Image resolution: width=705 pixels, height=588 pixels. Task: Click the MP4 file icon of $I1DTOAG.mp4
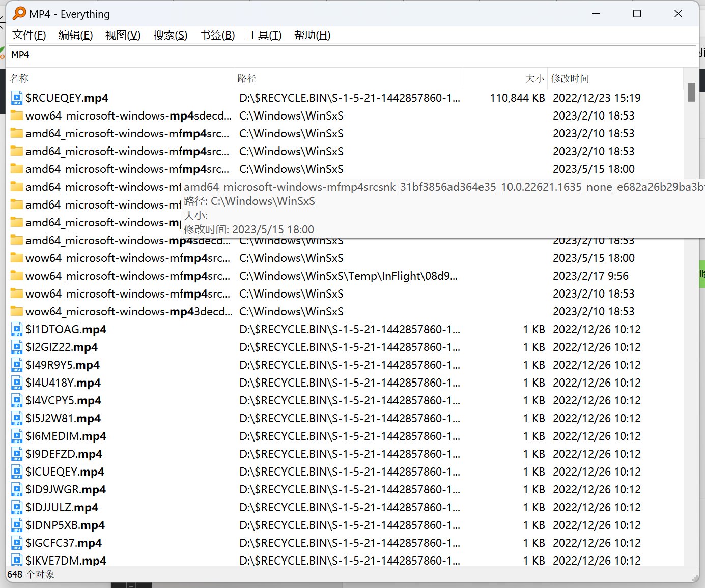pyautogui.click(x=17, y=329)
